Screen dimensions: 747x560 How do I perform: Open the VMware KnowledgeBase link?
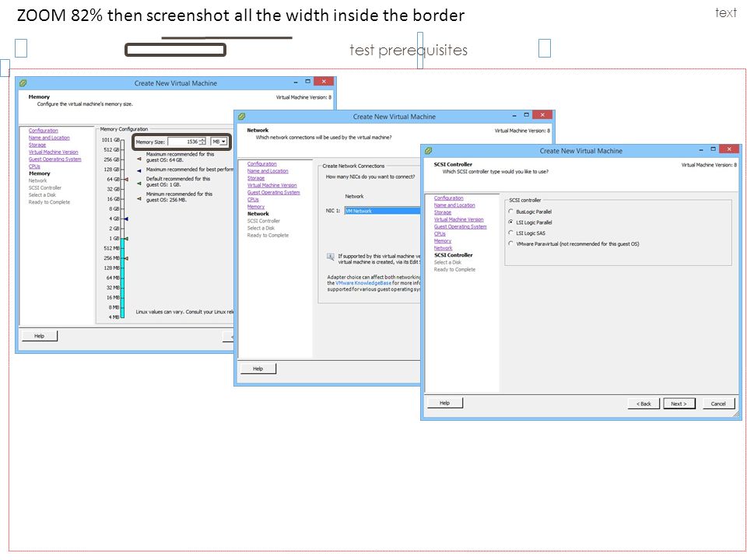pyautogui.click(x=363, y=283)
